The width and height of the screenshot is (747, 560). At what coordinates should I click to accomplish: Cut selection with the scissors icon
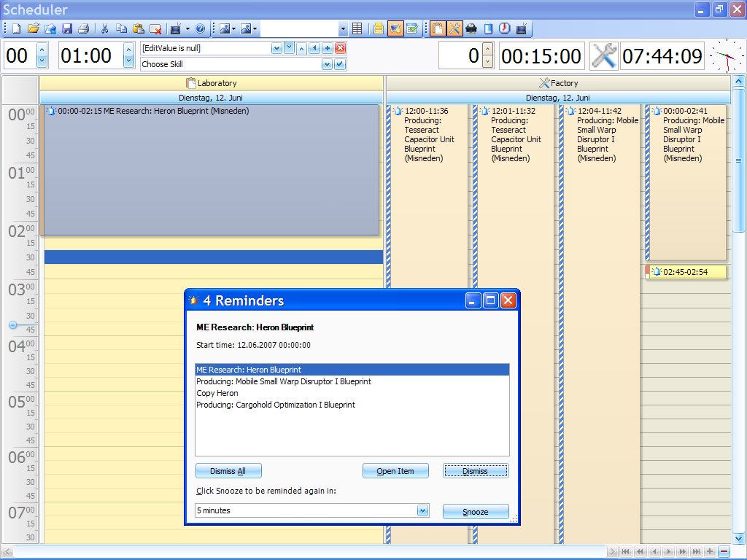click(x=105, y=29)
